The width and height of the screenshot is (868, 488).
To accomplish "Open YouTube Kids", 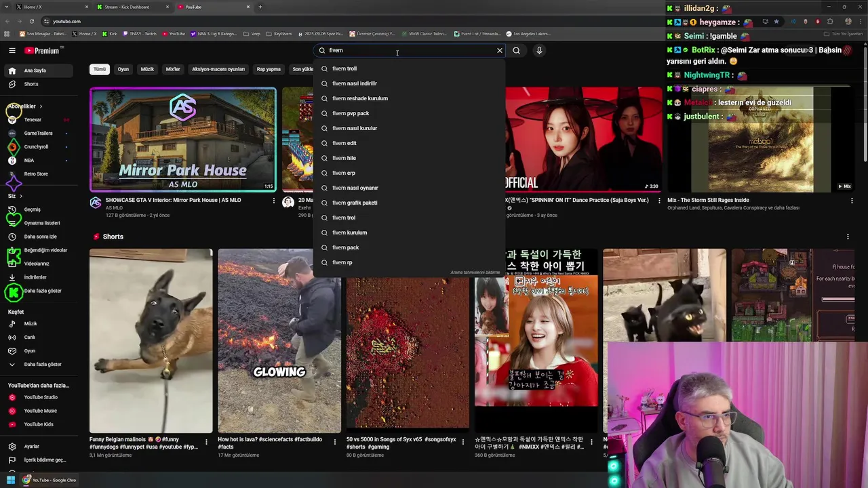I will (39, 424).
